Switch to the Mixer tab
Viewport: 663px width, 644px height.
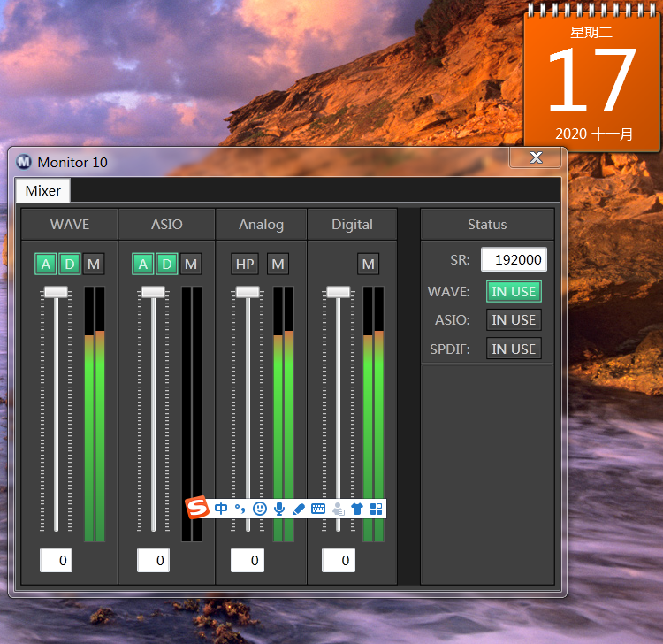[42, 191]
